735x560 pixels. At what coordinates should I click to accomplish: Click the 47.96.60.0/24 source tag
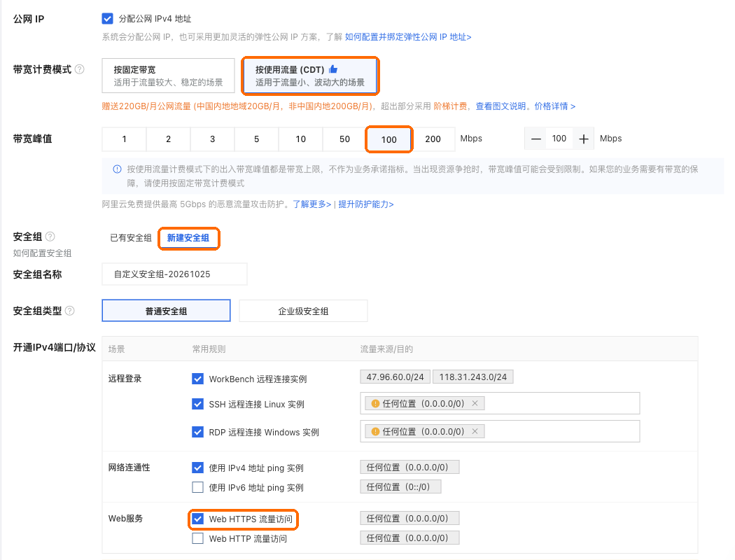pyautogui.click(x=395, y=377)
